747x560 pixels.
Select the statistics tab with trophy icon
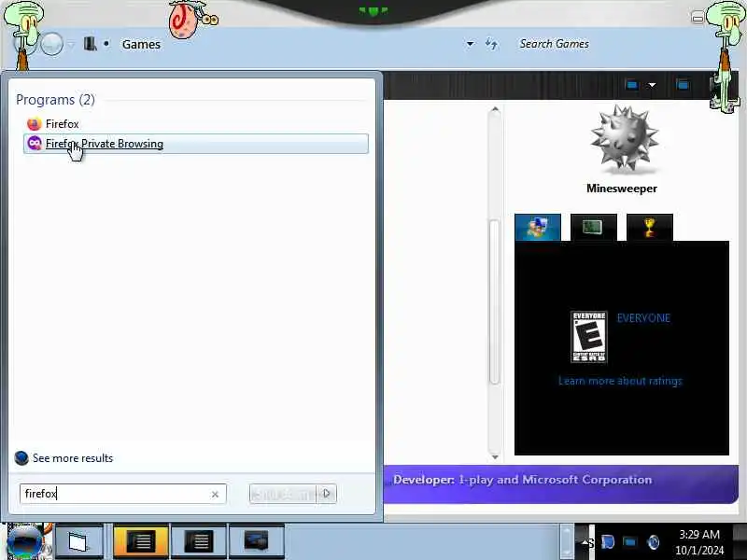[649, 227]
